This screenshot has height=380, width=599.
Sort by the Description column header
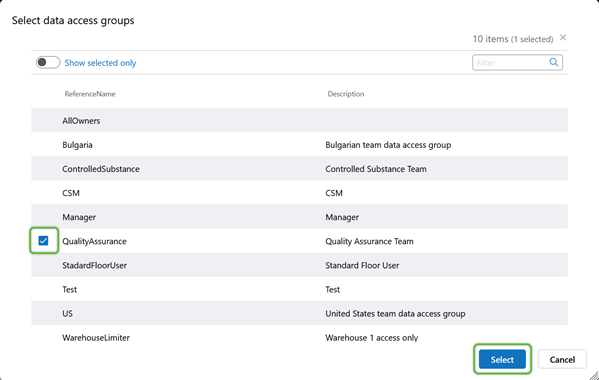coord(346,94)
